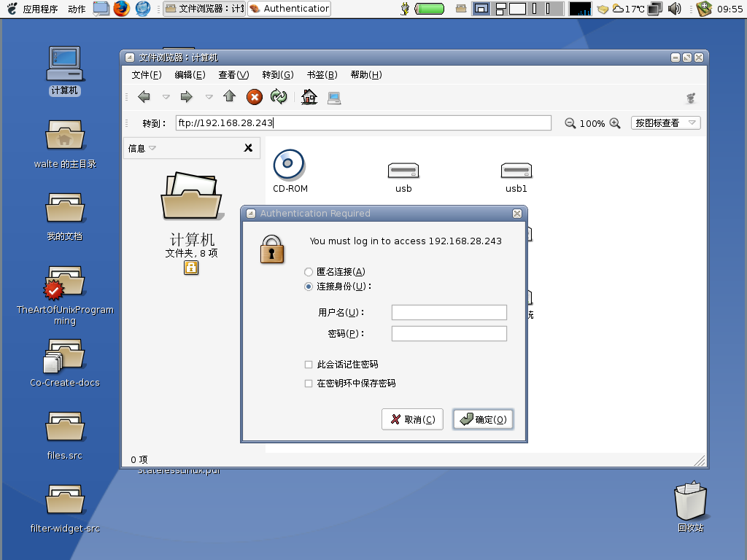The height and width of the screenshot is (560, 747).
Task: Select the 匿名连接 radio button
Action: click(309, 272)
